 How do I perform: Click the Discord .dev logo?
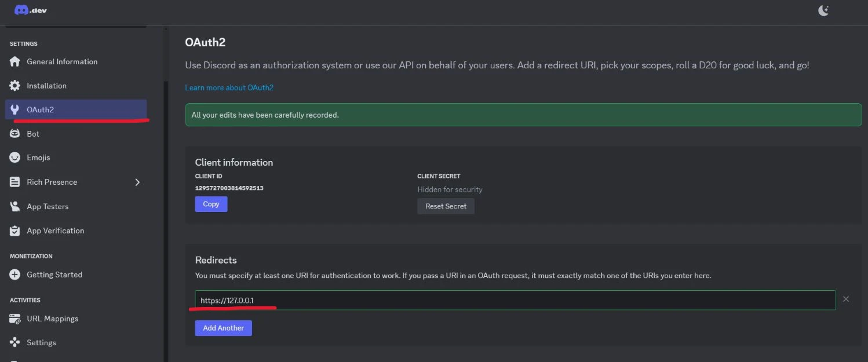pos(31,10)
